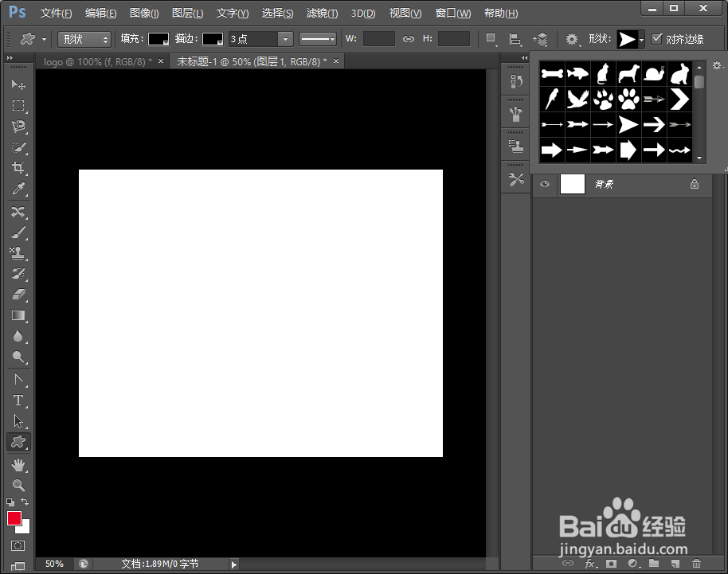728x574 pixels.
Task: Open the Tool Presets panel icon
Action: [x=516, y=179]
